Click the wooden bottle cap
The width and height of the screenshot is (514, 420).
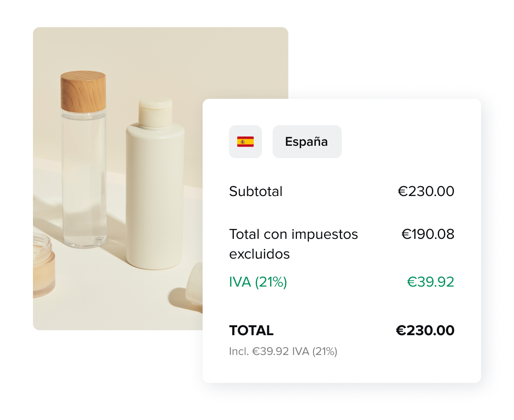[x=83, y=91]
